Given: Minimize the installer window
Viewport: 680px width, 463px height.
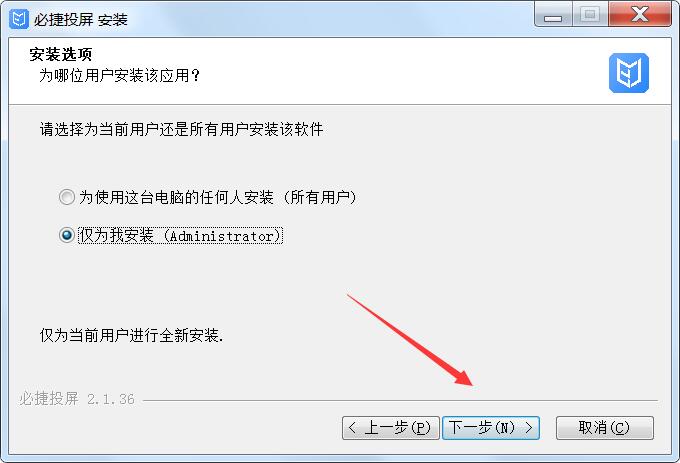Looking at the screenshot, I should coord(553,16).
